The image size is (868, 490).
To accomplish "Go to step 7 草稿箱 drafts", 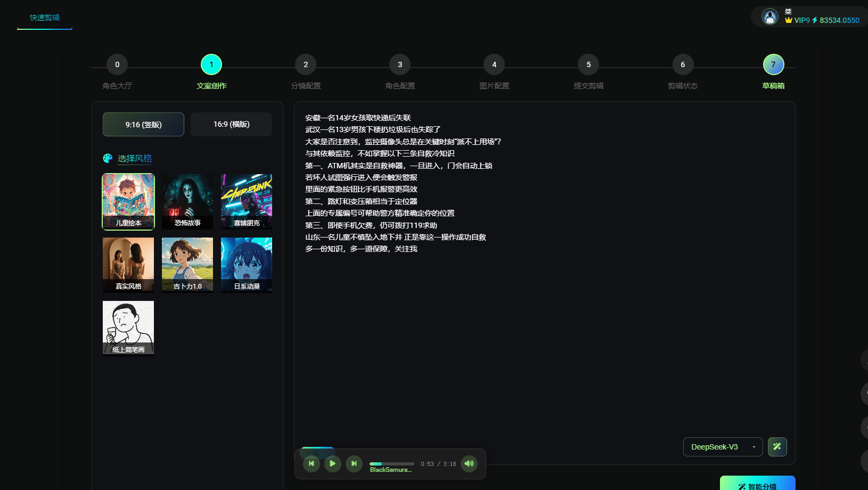I will tap(773, 65).
